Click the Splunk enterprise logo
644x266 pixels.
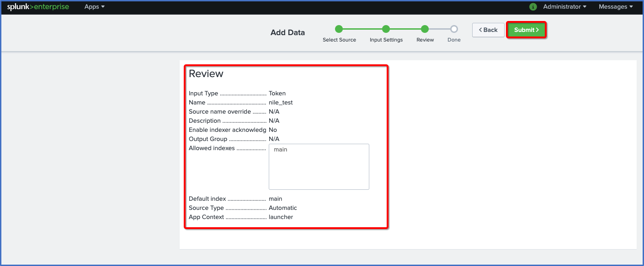38,7
